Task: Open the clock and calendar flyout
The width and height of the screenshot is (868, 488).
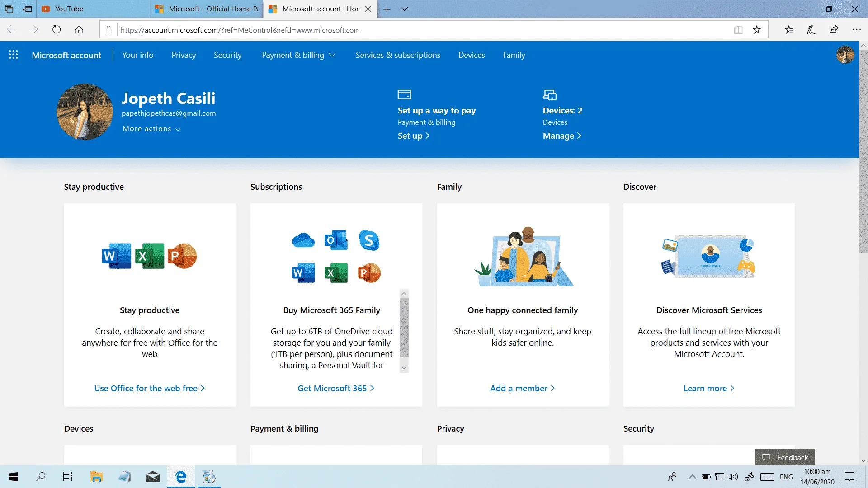Action: pyautogui.click(x=817, y=477)
